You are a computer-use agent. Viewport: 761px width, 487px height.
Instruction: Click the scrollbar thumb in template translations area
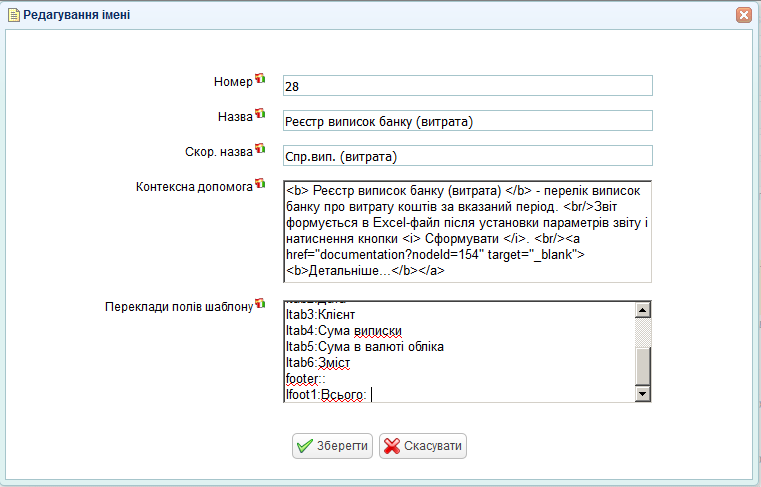point(643,367)
